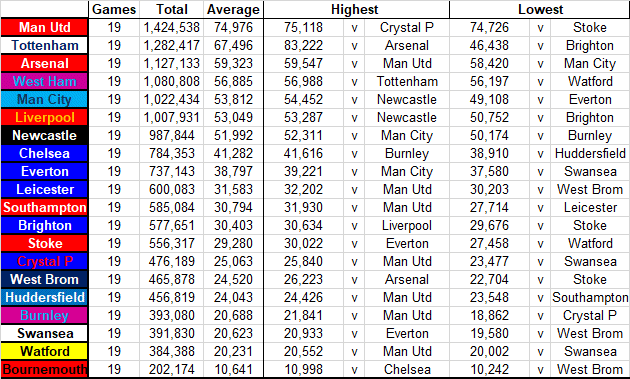Click the Lowest column header
This screenshot has width=630, height=379.
540,9
